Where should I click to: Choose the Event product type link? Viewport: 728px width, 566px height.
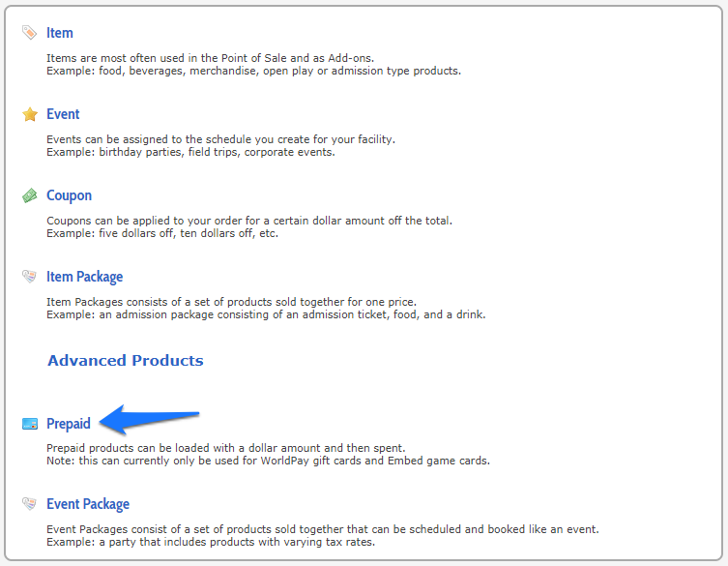[x=63, y=114]
